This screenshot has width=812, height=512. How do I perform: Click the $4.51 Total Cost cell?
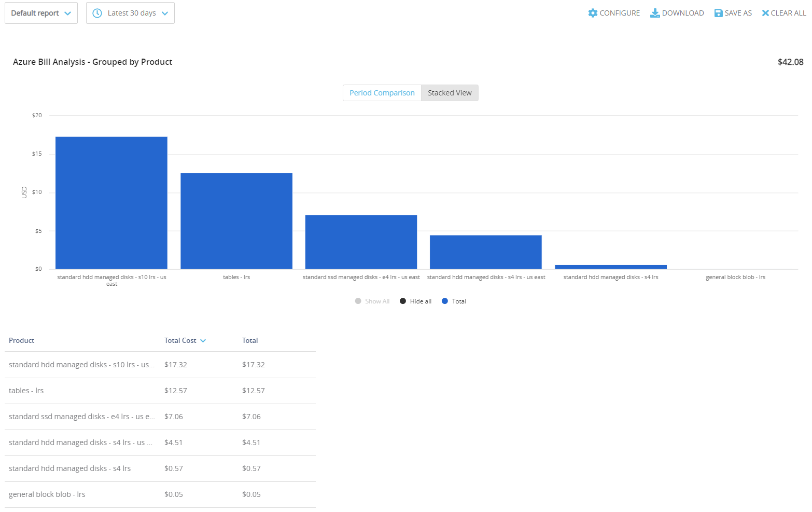coord(174,443)
